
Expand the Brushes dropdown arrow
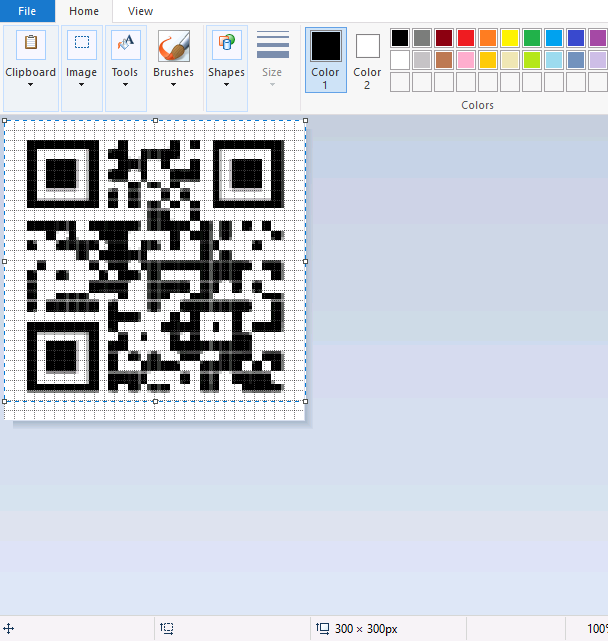173,85
